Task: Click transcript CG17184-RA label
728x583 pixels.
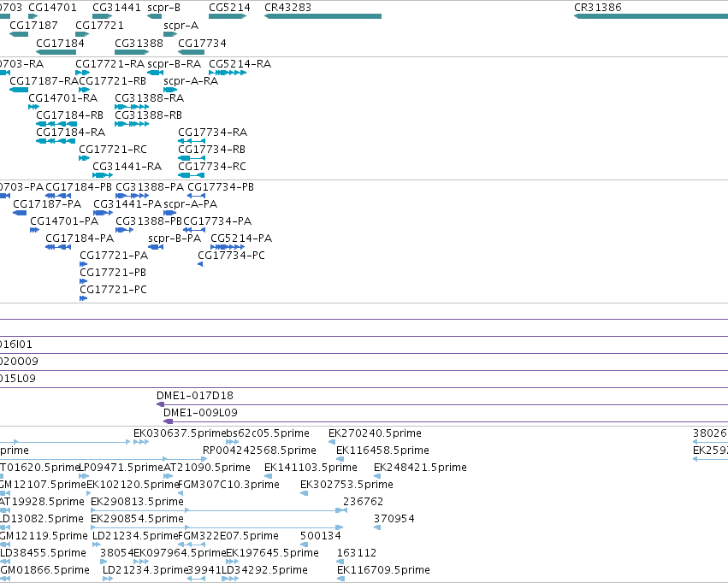Action: click(x=70, y=132)
